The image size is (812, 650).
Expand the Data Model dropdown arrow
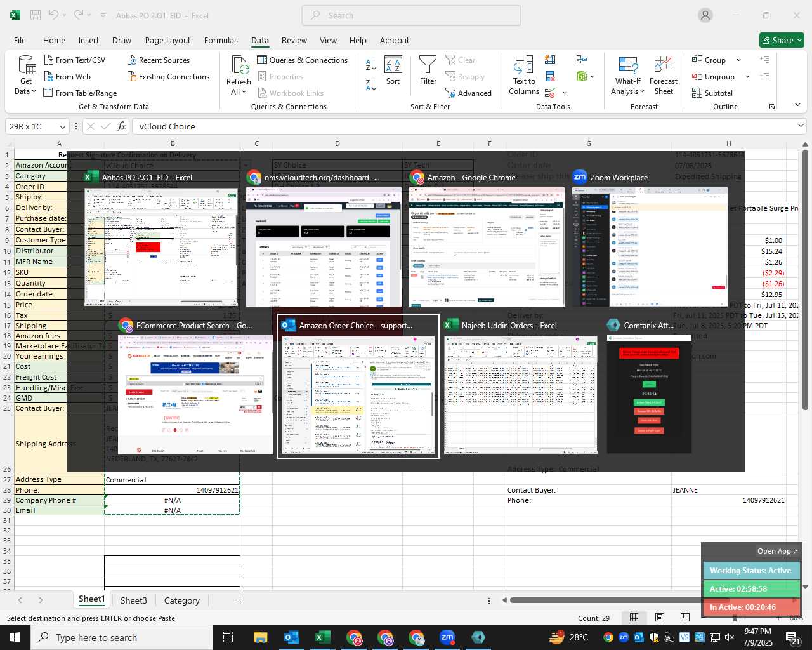point(593,77)
